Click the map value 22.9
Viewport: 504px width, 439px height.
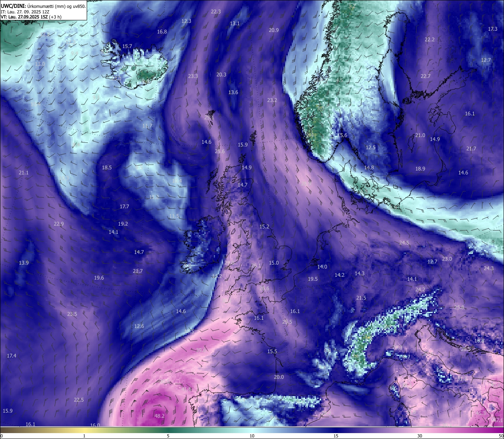pyautogui.click(x=59, y=224)
